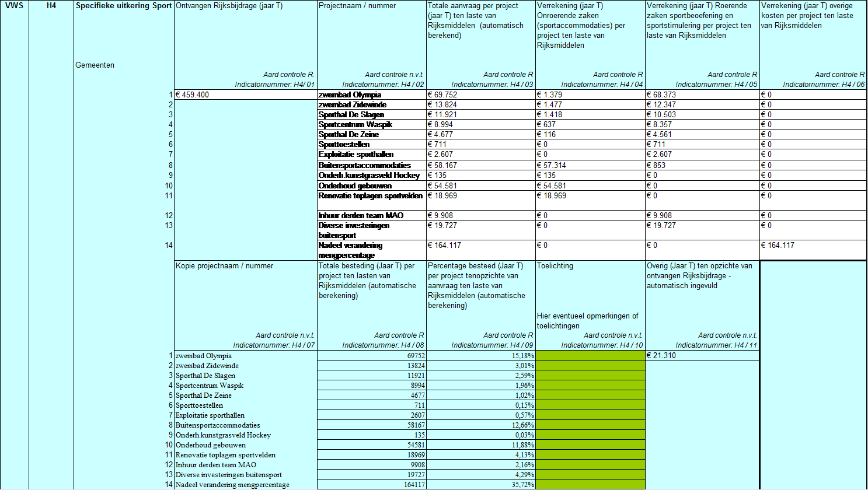Select the 12,66% percentage cell
The width and height of the screenshot is (868, 490).
[x=481, y=425]
